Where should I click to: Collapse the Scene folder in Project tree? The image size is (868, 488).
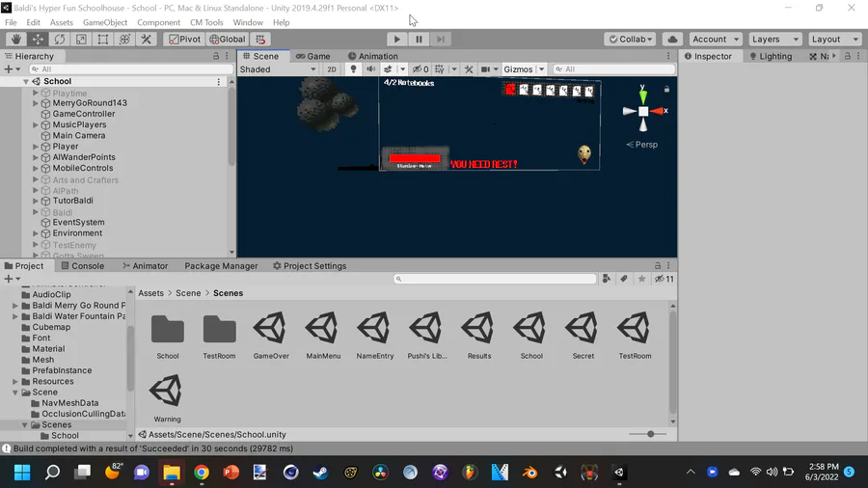click(x=15, y=393)
